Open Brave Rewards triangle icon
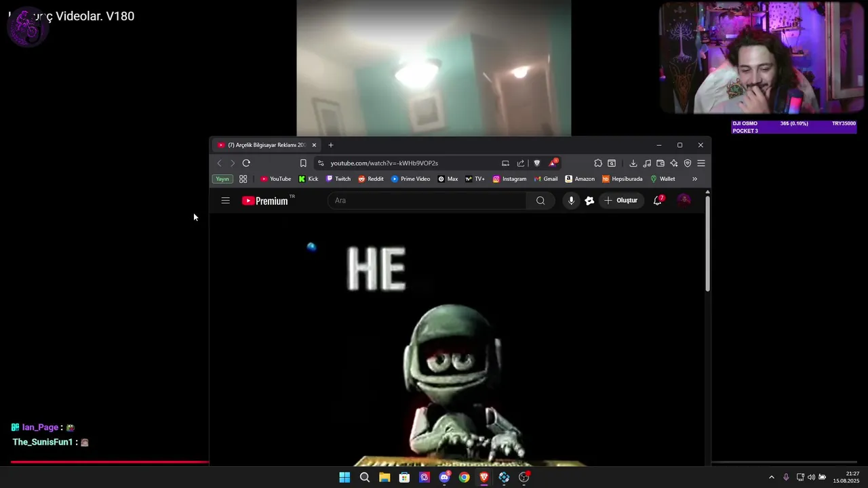The width and height of the screenshot is (868, 488). (x=553, y=163)
